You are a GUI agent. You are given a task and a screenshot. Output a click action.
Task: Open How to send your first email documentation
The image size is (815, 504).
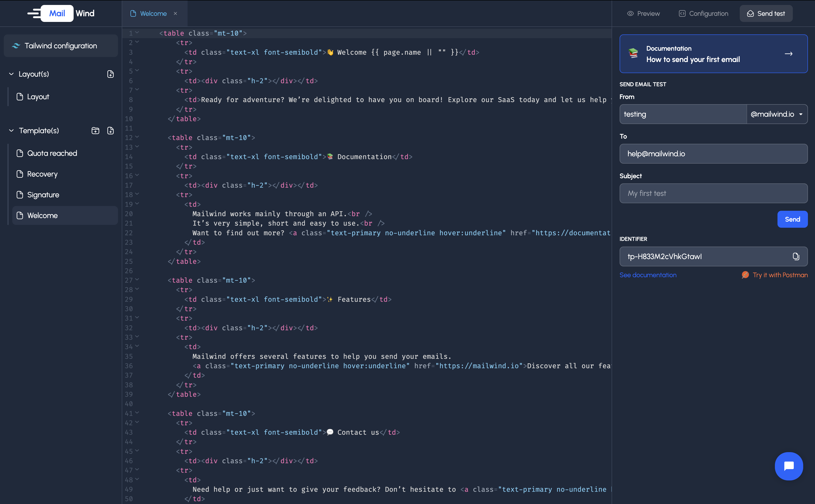[714, 54]
